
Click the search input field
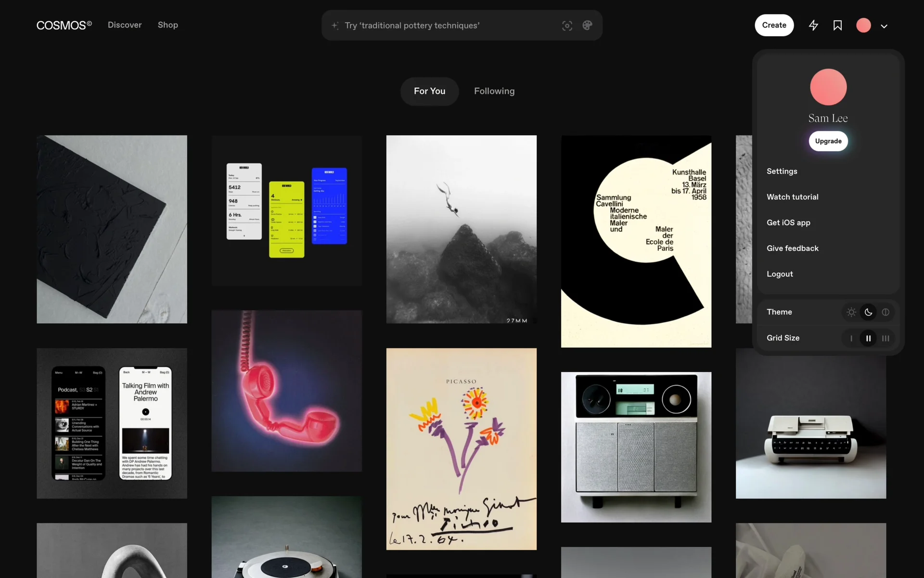point(448,26)
